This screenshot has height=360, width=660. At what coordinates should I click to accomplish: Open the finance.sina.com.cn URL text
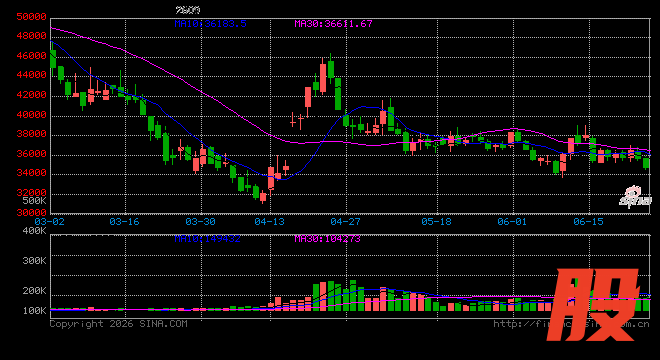[572, 324]
